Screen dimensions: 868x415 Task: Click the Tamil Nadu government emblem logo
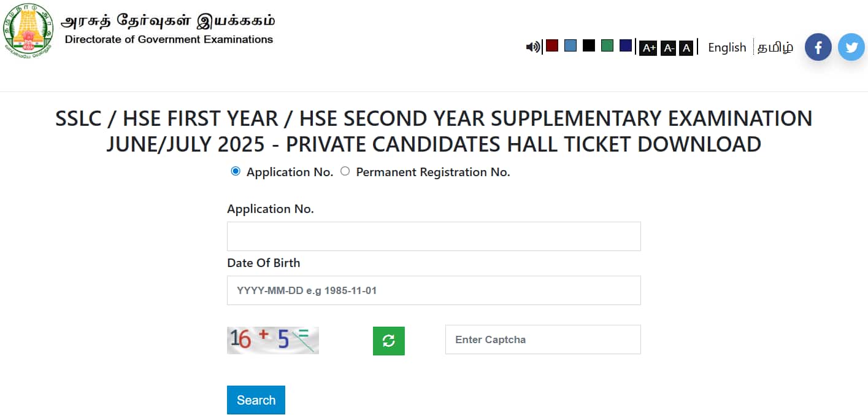[27, 31]
